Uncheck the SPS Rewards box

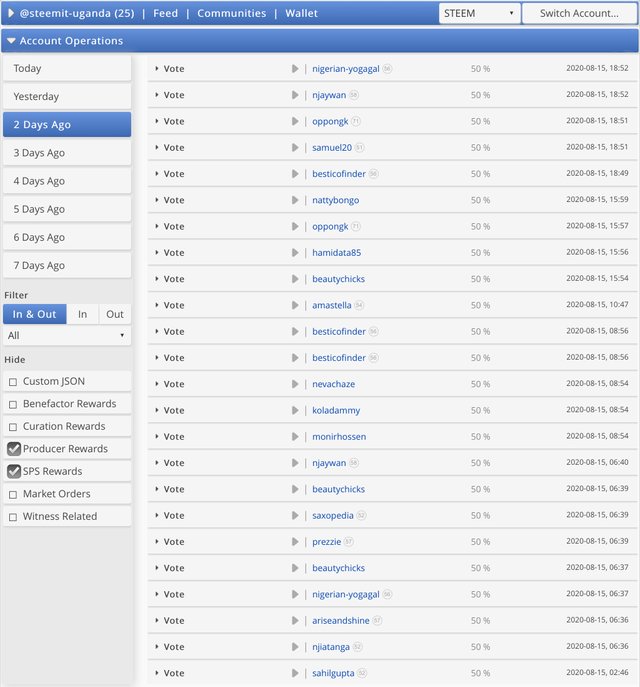click(x=14, y=471)
